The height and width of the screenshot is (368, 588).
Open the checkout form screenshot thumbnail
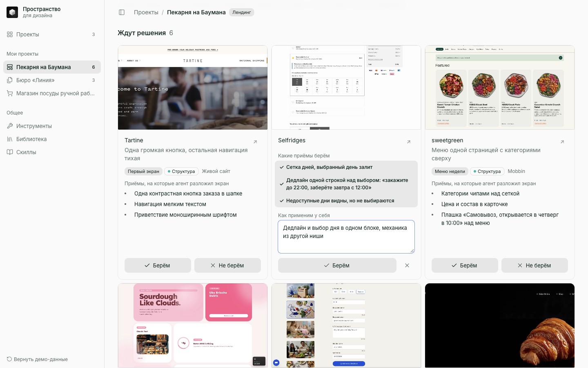coord(346,325)
